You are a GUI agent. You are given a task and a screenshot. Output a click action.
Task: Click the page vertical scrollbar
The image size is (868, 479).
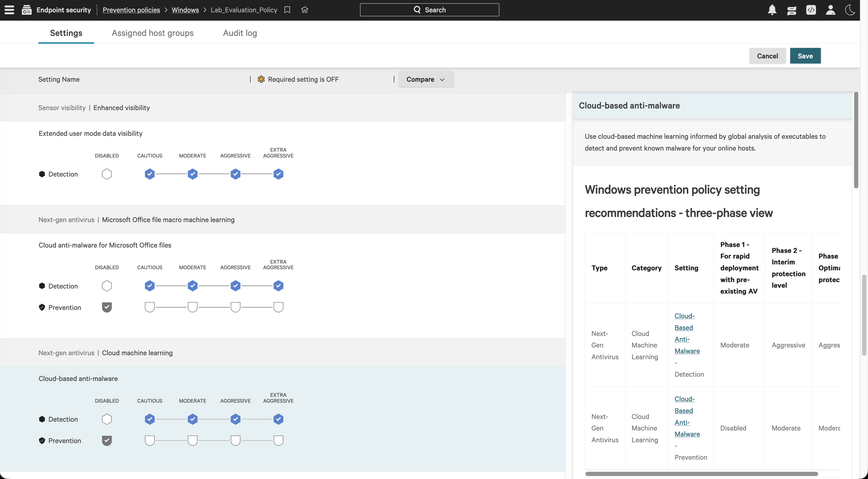pyautogui.click(x=864, y=315)
